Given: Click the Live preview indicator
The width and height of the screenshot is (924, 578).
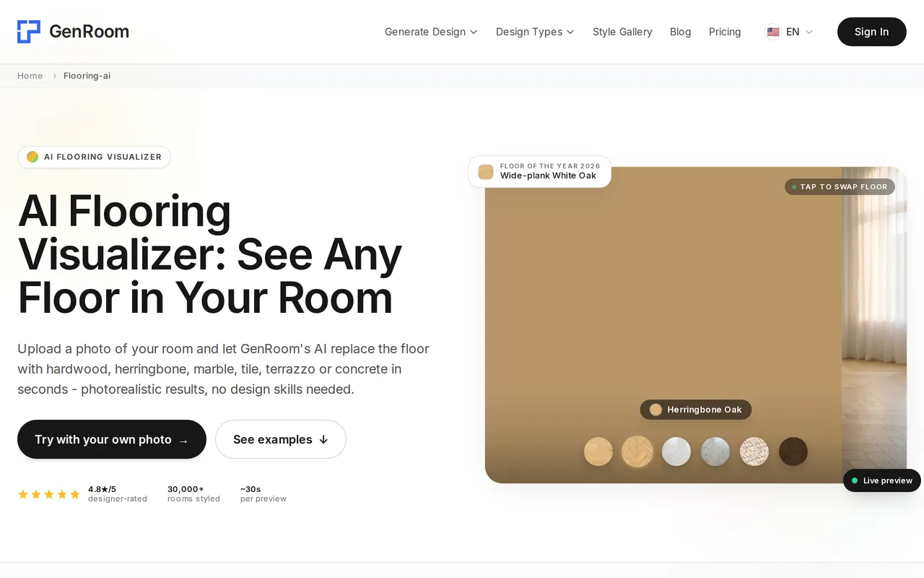Looking at the screenshot, I should [882, 480].
